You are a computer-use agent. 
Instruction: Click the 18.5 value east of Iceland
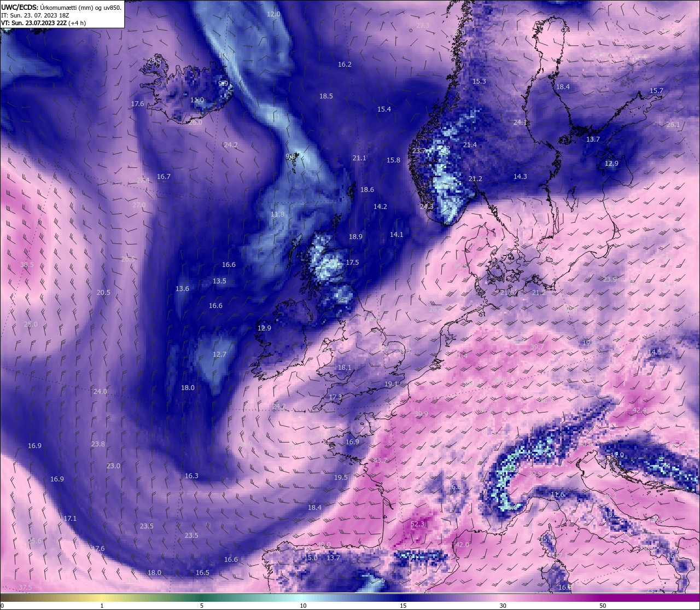coord(326,96)
